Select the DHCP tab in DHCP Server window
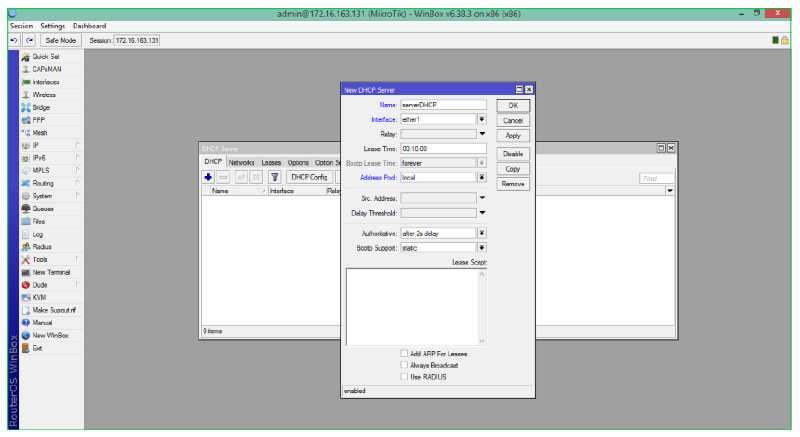This screenshot has width=800, height=437. tap(213, 162)
